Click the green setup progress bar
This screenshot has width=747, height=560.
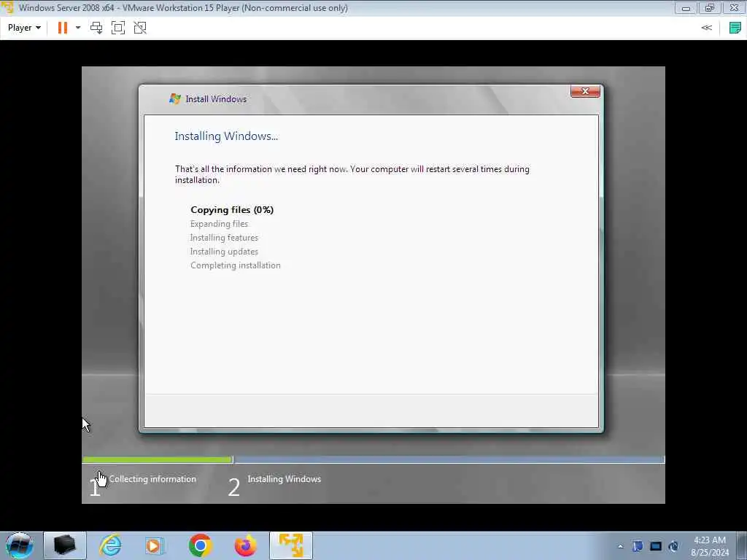(x=158, y=459)
